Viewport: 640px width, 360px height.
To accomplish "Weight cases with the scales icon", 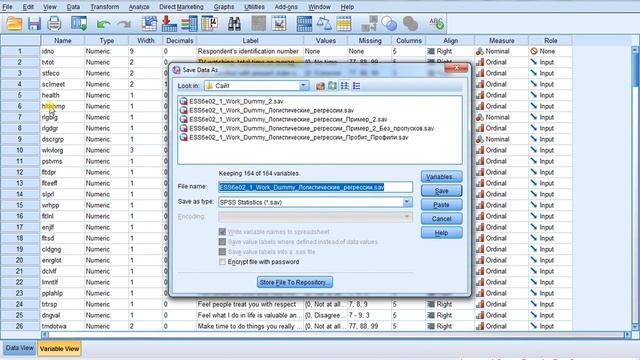I will (324, 24).
